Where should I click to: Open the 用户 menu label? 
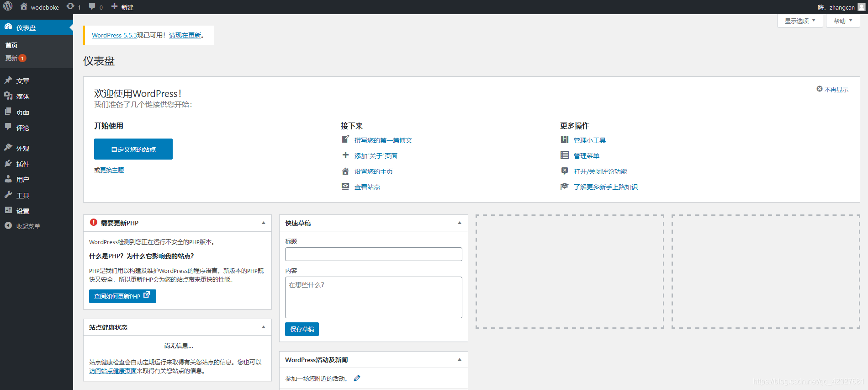click(23, 180)
